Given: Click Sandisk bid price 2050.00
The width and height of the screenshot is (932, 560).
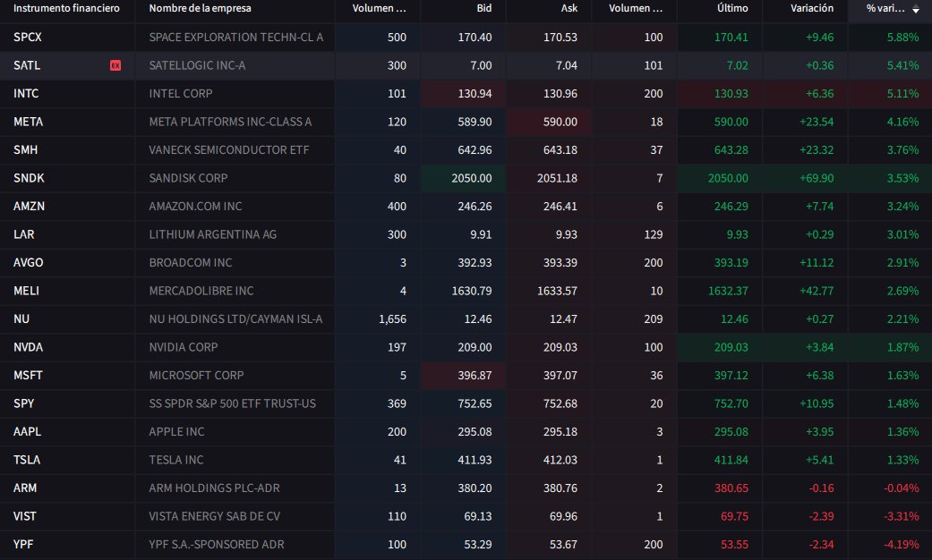Looking at the screenshot, I should click(x=471, y=178).
